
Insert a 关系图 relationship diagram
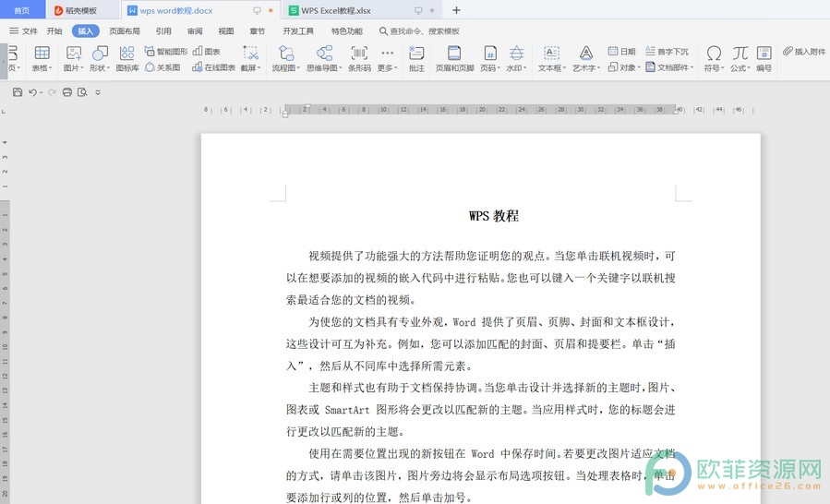click(162, 67)
